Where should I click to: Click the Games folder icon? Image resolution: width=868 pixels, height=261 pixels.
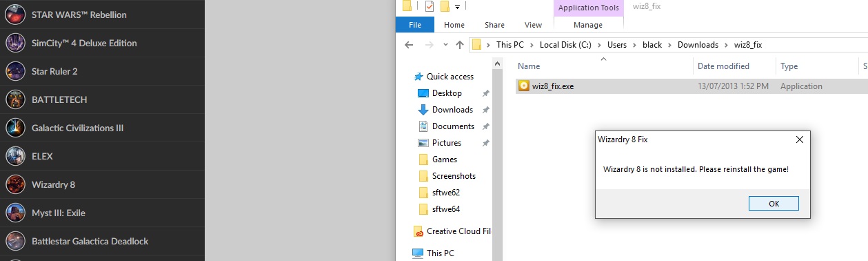point(423,159)
